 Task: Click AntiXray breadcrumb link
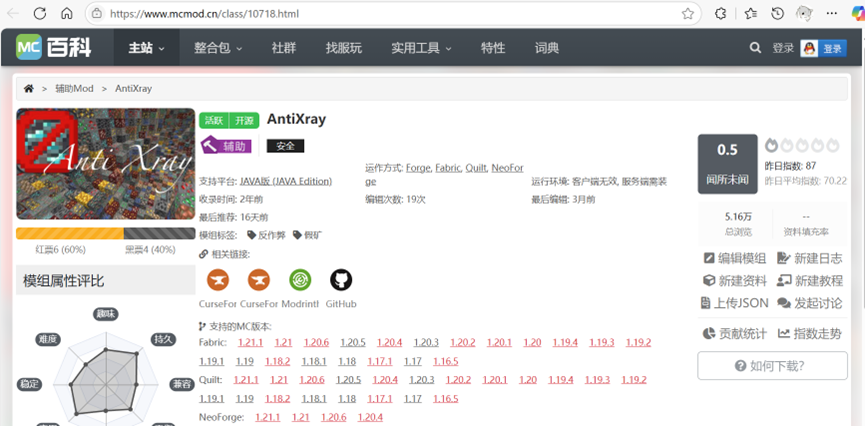pos(133,88)
